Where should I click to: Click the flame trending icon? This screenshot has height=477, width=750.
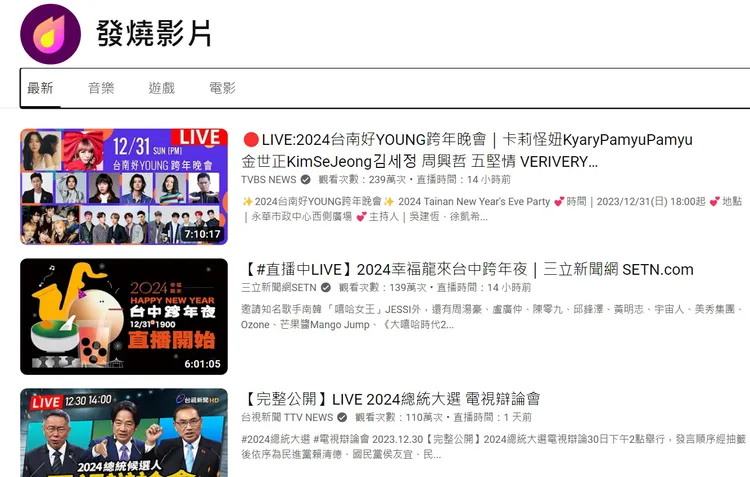click(x=50, y=34)
